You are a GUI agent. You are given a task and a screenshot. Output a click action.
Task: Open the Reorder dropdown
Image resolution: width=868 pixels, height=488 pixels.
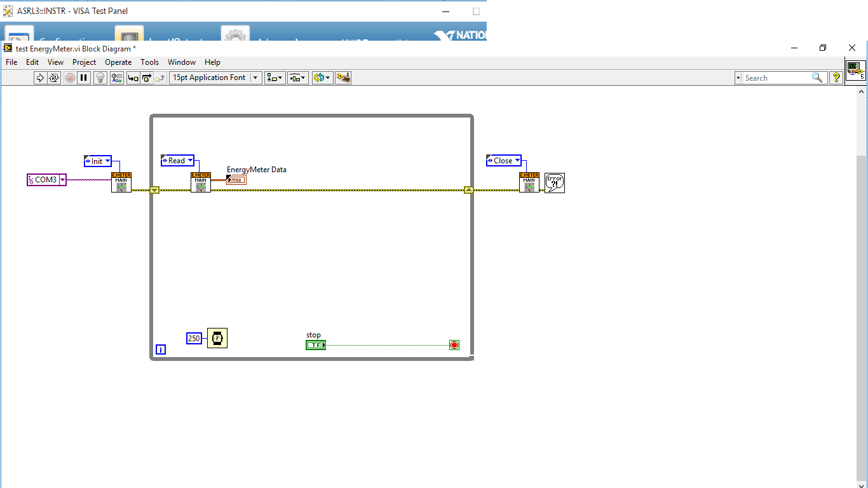tap(322, 78)
